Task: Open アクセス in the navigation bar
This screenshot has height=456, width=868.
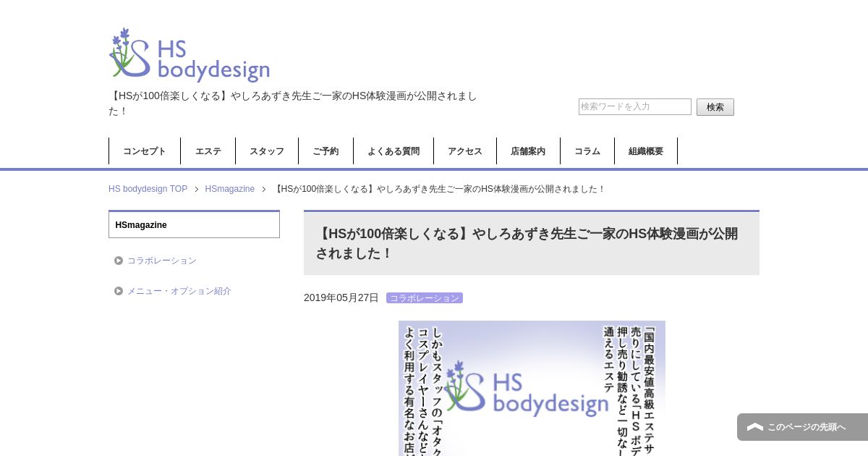Action: point(465,151)
